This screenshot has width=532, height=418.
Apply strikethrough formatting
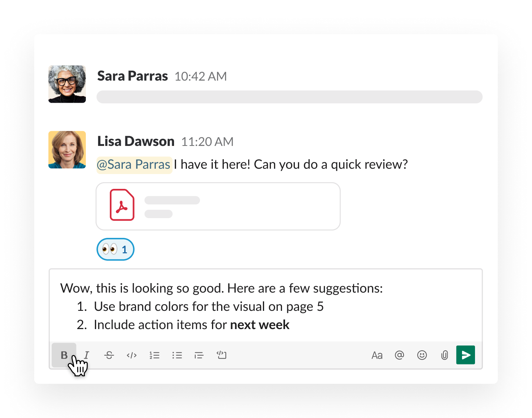(109, 355)
